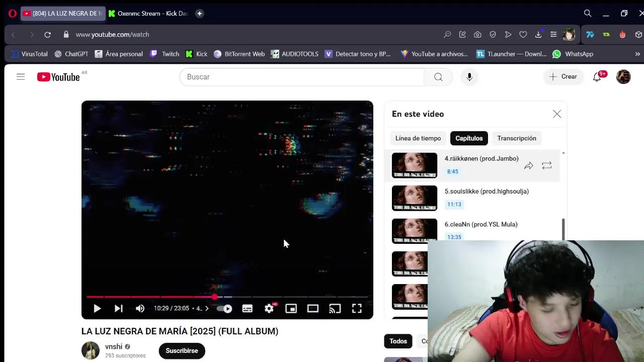Switch to theater mode view
644x362 pixels.
[x=313, y=309]
